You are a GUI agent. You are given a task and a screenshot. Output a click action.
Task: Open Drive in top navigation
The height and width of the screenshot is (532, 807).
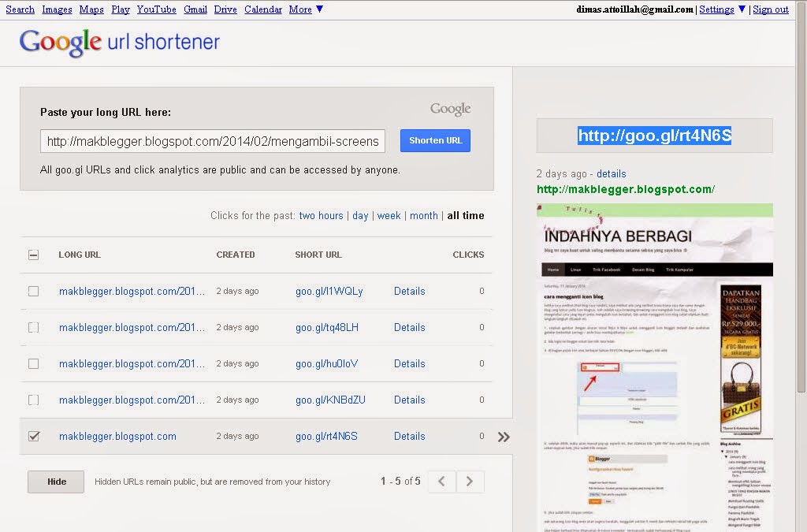pyautogui.click(x=225, y=9)
